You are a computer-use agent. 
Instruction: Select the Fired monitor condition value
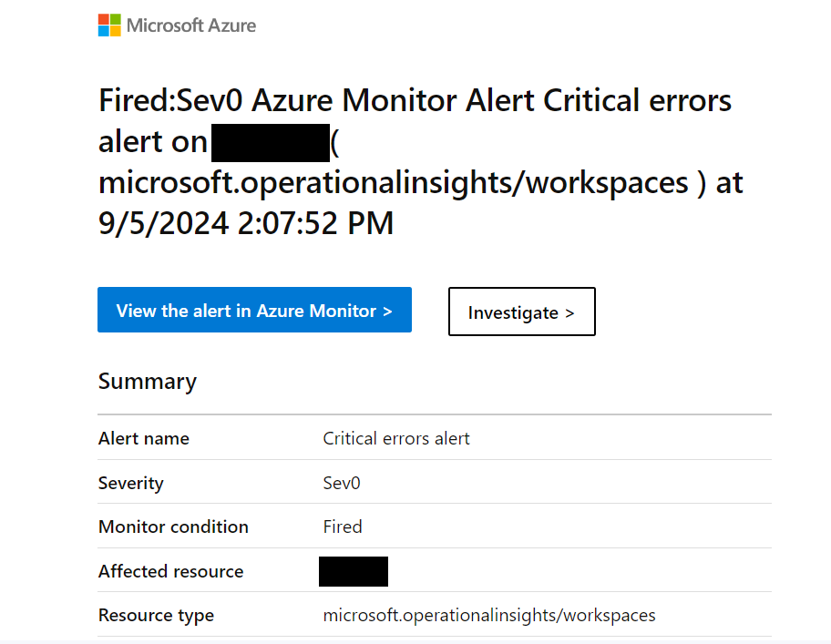coord(343,527)
